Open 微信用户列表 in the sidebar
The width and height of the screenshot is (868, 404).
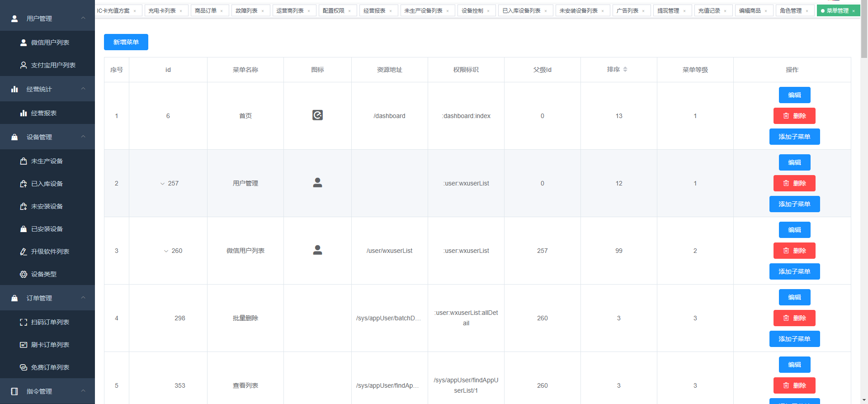(47, 43)
